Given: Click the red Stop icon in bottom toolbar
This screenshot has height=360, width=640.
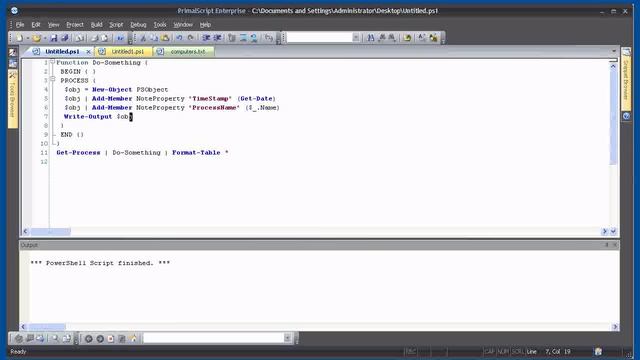Looking at the screenshot, I should (111, 338).
